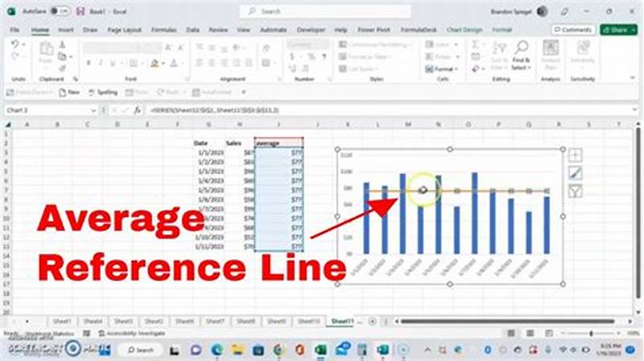This screenshot has width=644, height=361.
Task: Click the New Sheet plus button
Action: point(372,322)
